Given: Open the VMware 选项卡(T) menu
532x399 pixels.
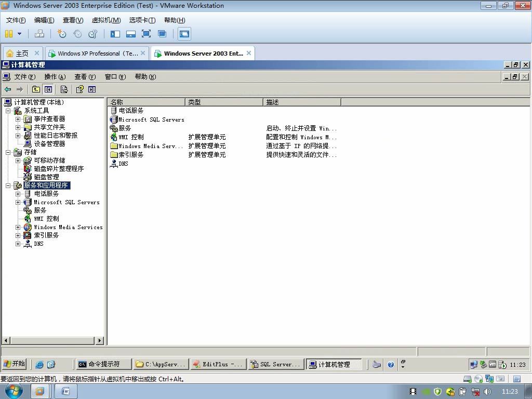Looking at the screenshot, I should [x=142, y=20].
